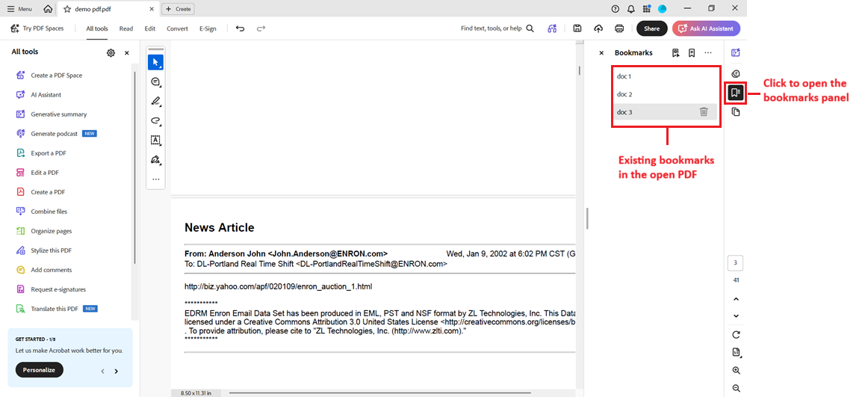Choose the Add text box tool

(x=155, y=140)
